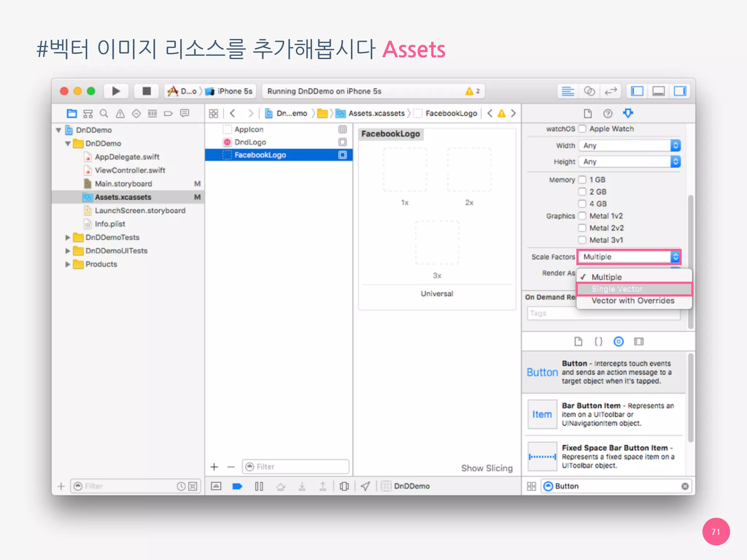
Task: Collapse the DnDDemo group folder
Action: (x=68, y=144)
